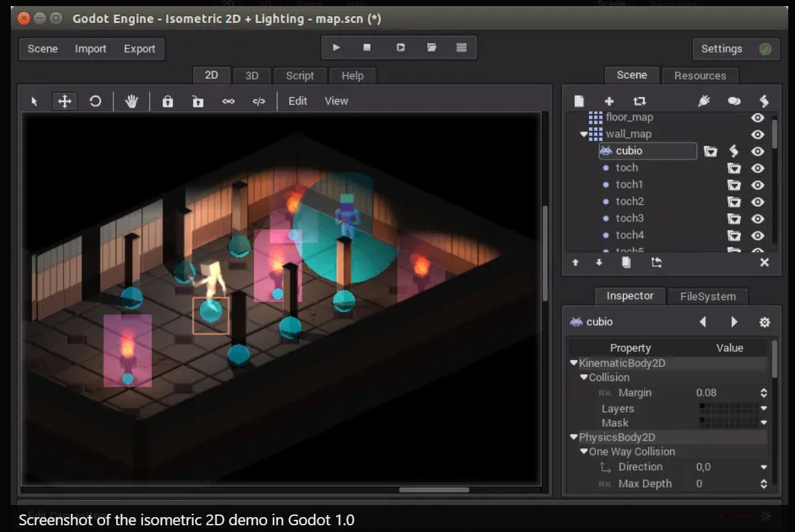795x532 pixels.
Task: Hide the toch1 node
Action: [x=758, y=185]
